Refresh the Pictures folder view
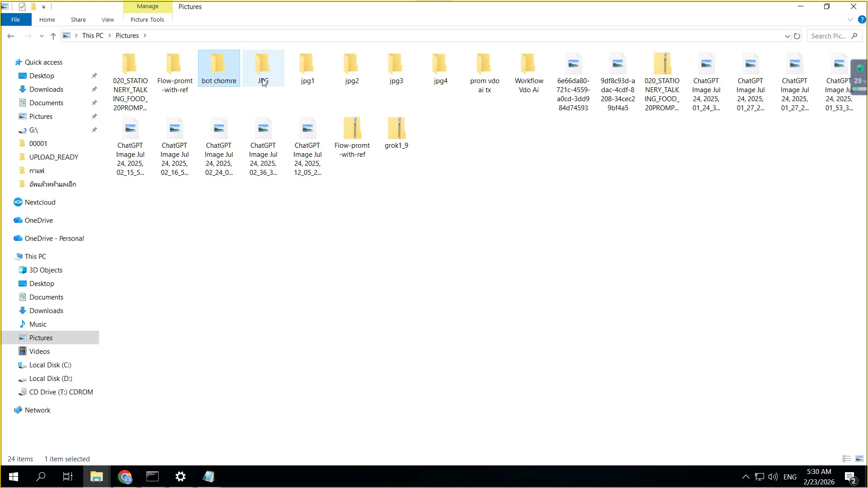 point(797,36)
